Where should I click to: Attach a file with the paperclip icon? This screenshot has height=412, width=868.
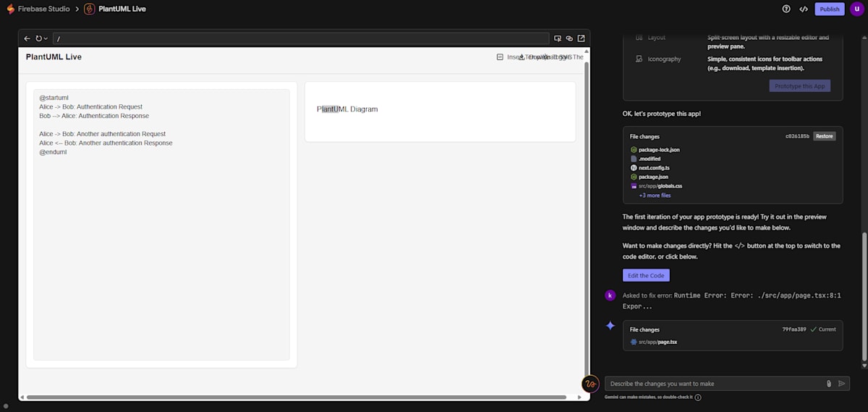point(829,384)
